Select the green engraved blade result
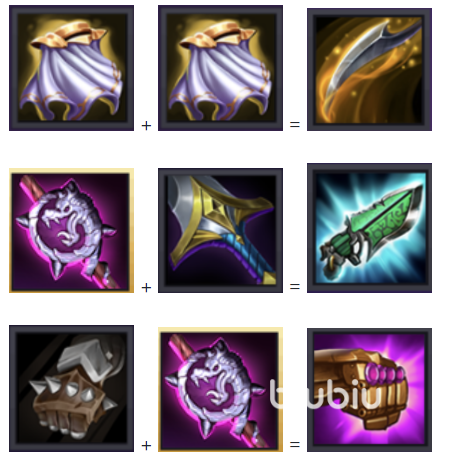Image resolution: width=453 pixels, height=463 pixels. pos(369,228)
